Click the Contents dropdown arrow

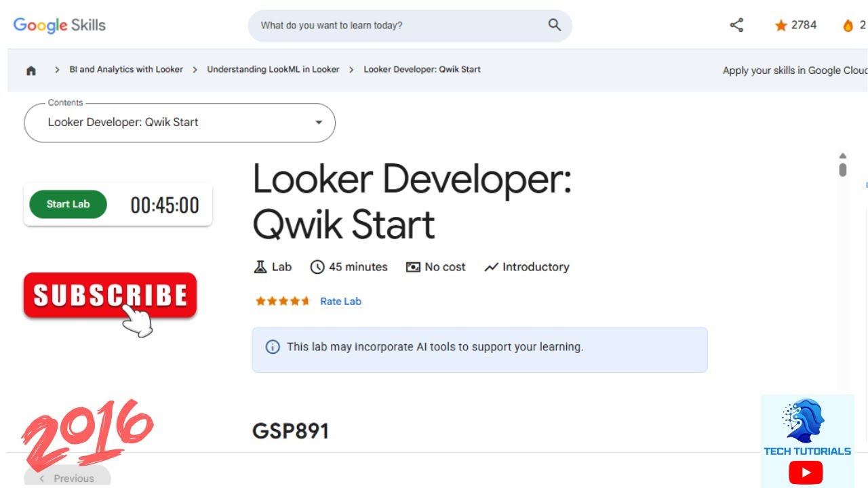(319, 123)
